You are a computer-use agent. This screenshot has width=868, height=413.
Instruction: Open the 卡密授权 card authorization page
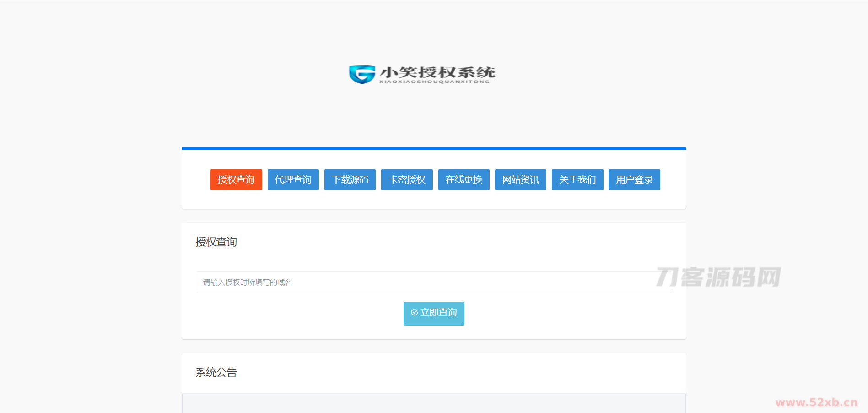point(407,179)
